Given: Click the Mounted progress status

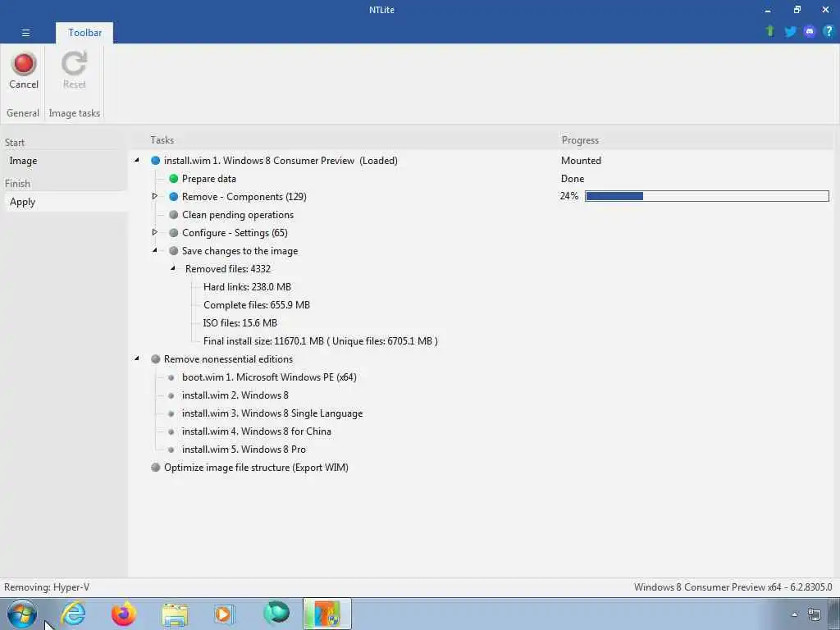Looking at the screenshot, I should pos(581,160).
